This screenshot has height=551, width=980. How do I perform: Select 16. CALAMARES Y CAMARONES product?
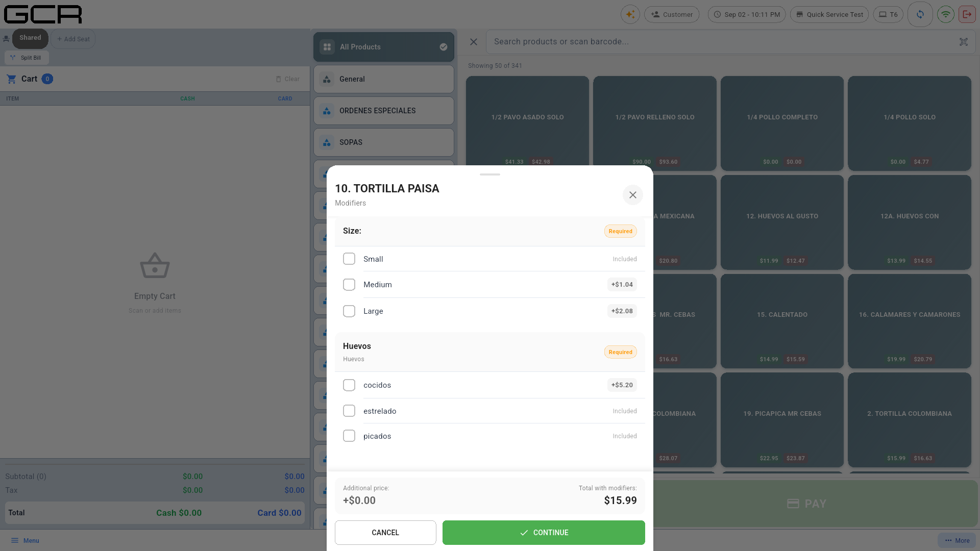point(910,321)
